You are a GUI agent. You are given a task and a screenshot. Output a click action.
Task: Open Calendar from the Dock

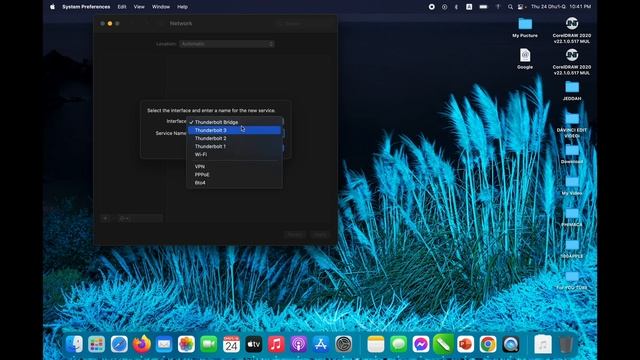(x=231, y=344)
